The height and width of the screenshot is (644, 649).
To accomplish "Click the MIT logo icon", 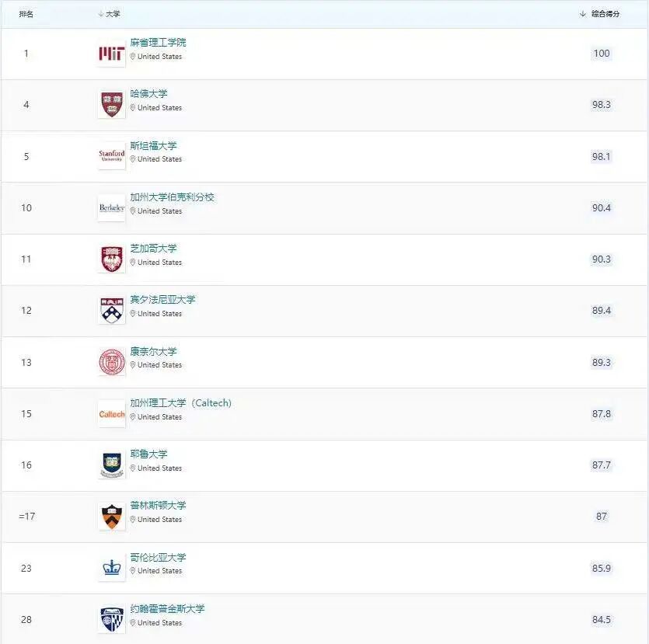I will coord(111,54).
